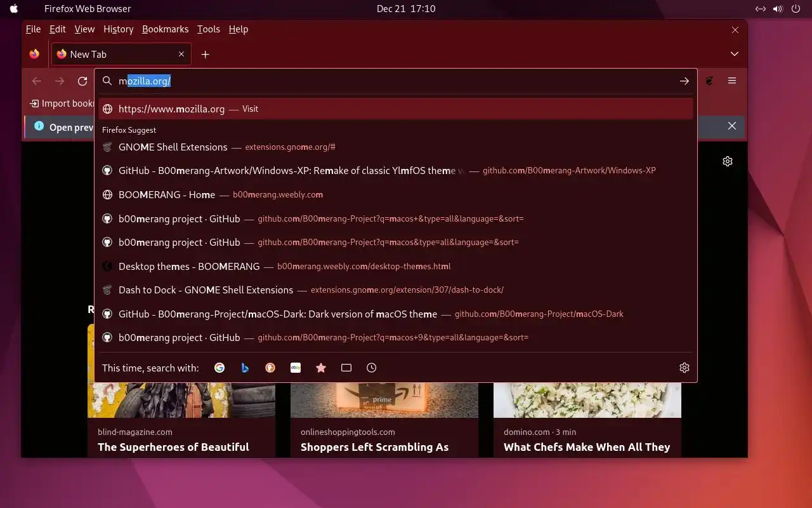
Task: Open b00merang project suggestion with q=macos&type
Action: pos(396,242)
